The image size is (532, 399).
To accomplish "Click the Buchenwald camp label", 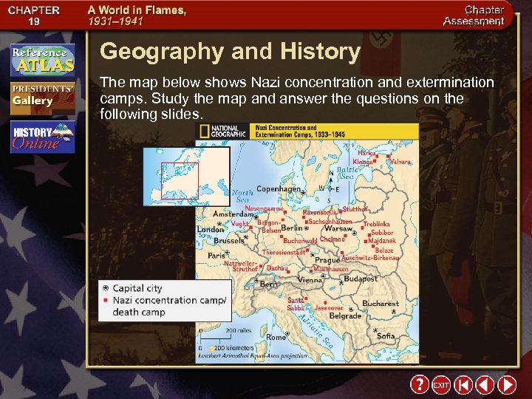I will 300,241.
